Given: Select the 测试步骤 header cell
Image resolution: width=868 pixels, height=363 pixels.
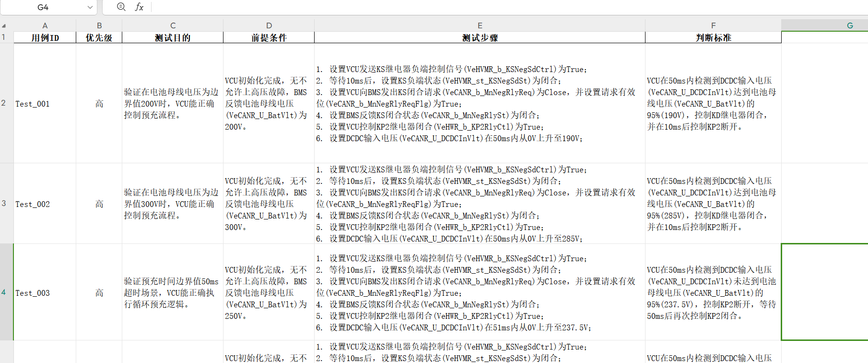Looking at the screenshot, I should click(480, 37).
